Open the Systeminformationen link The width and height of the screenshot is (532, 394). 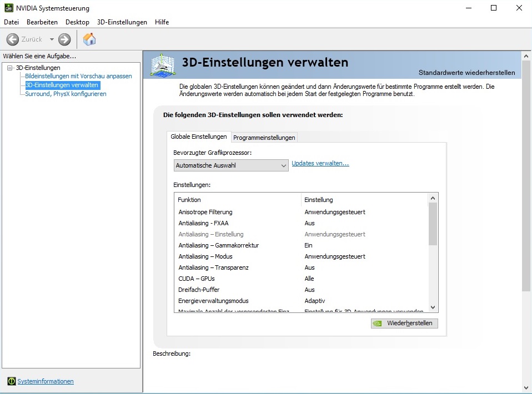coord(46,381)
